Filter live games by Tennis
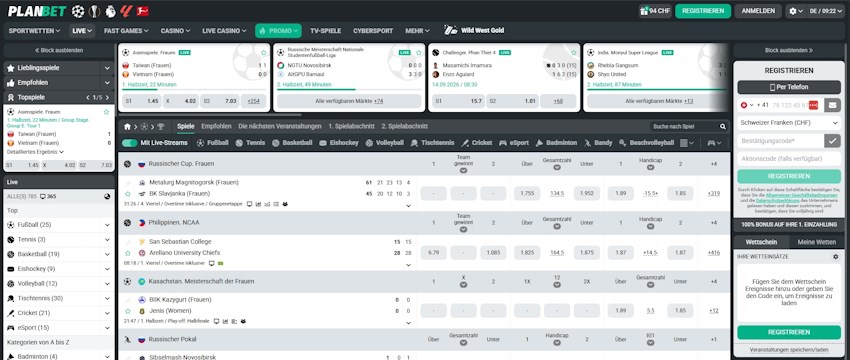Viewport: 850px width, 360px height. click(250, 143)
